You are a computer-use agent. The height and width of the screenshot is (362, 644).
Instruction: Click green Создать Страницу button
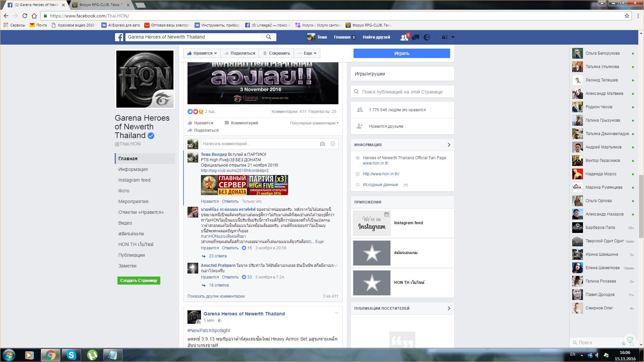[x=139, y=281]
